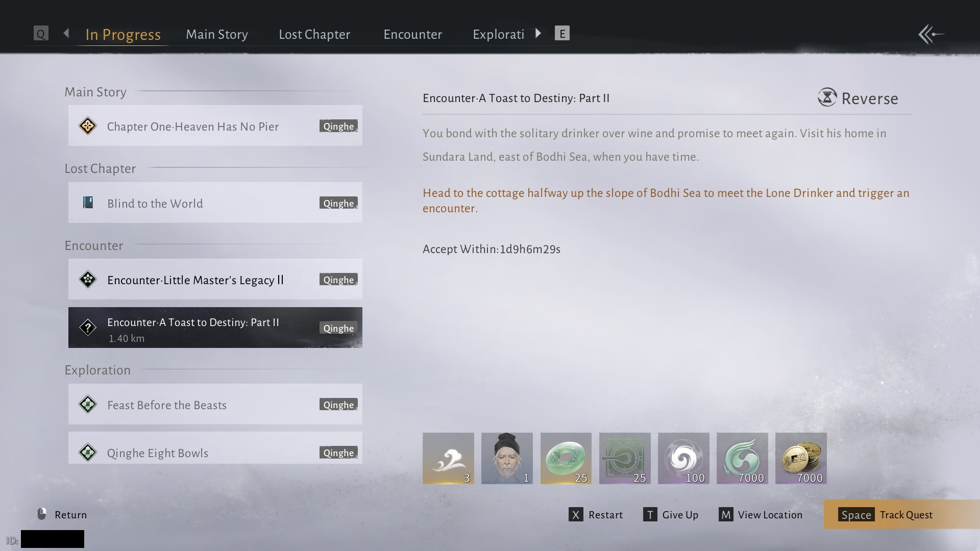Click the white swirl reward icon
This screenshot has height=551, width=980.
coord(683,458)
